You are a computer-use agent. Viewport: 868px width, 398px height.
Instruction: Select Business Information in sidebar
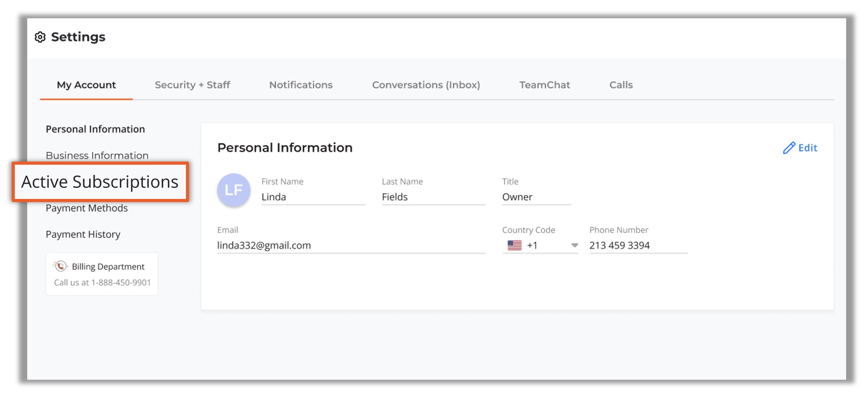[x=97, y=156]
